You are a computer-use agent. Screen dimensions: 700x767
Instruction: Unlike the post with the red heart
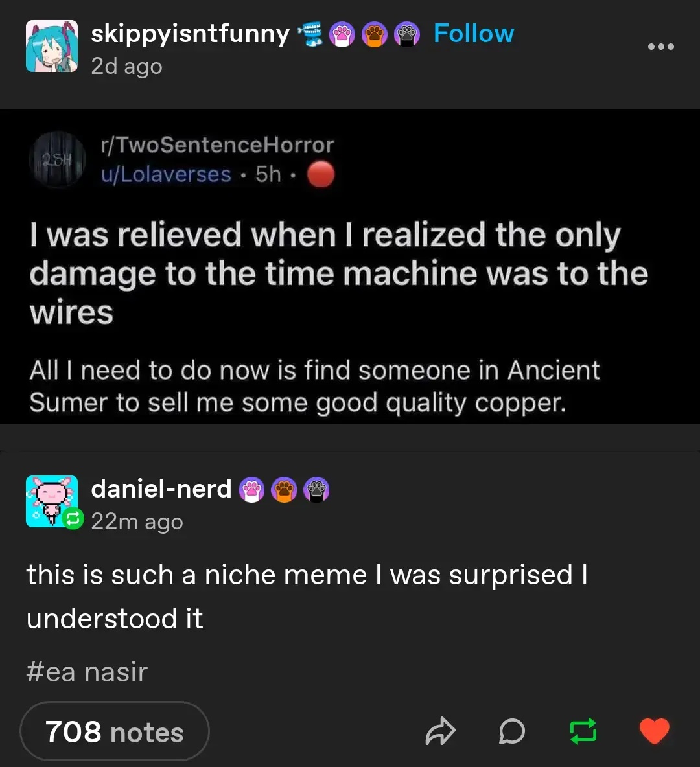pos(654,732)
